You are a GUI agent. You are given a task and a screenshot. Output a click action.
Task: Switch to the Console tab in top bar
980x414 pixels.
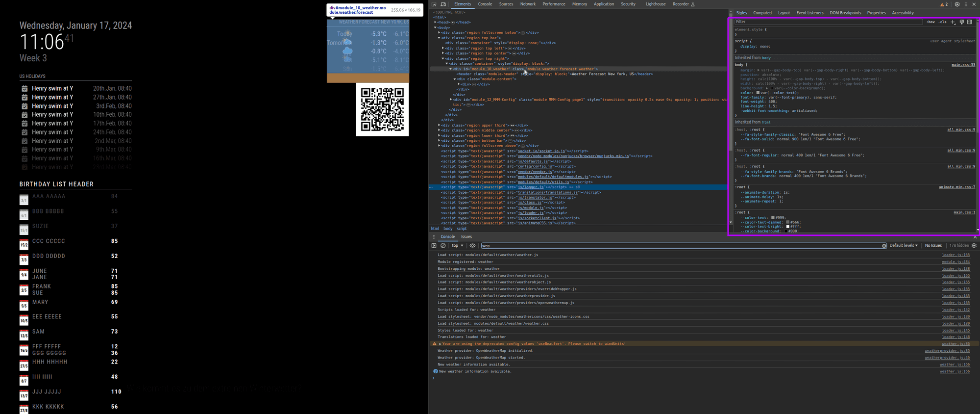[485, 4]
